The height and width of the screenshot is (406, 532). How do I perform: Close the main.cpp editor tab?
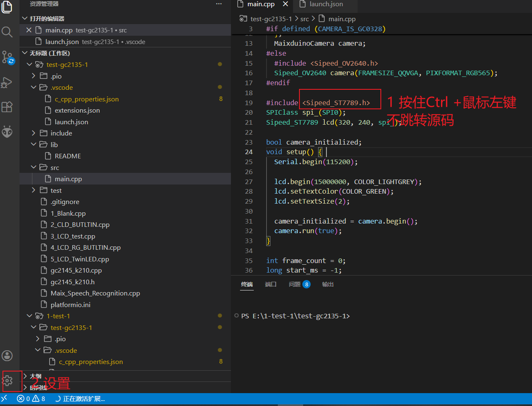[285, 4]
